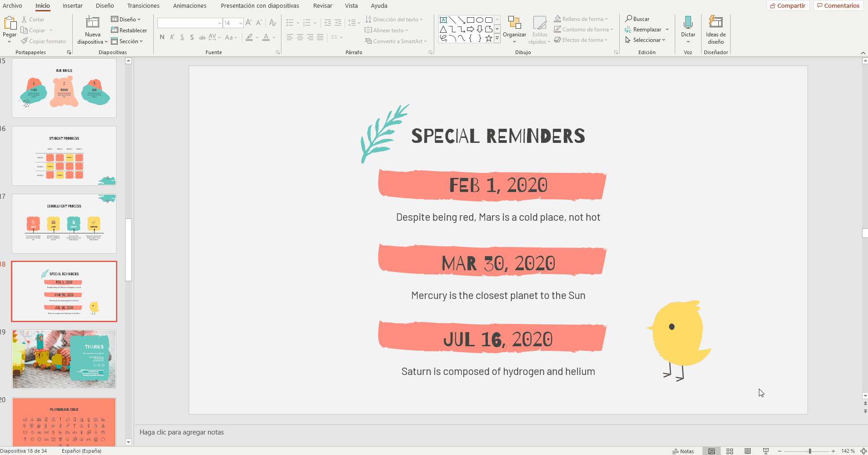The height and width of the screenshot is (455, 868).
Task: Open the Comentarios pane
Action: point(838,5)
